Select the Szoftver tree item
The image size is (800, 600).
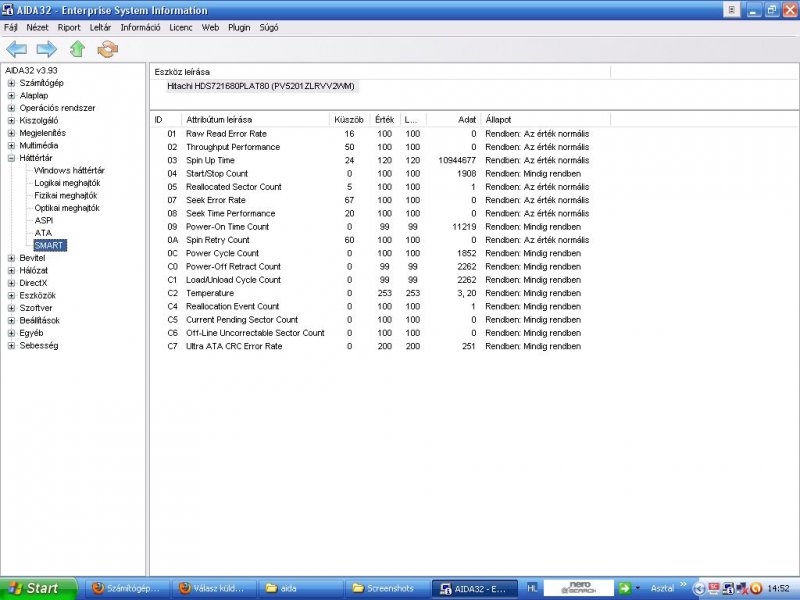point(36,308)
